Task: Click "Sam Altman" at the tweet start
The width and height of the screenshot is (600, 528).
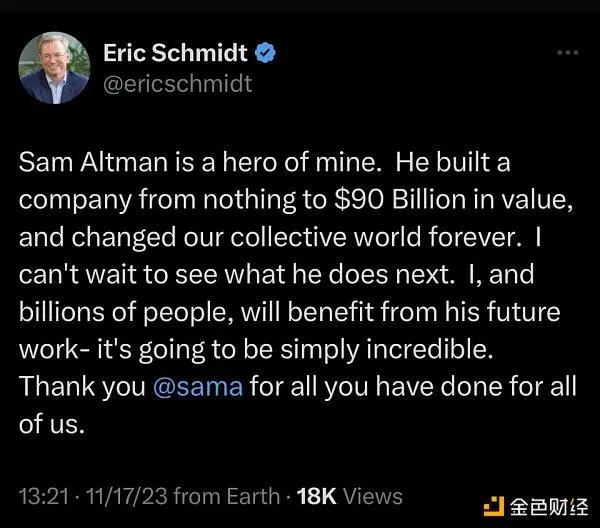Action: coord(81,161)
